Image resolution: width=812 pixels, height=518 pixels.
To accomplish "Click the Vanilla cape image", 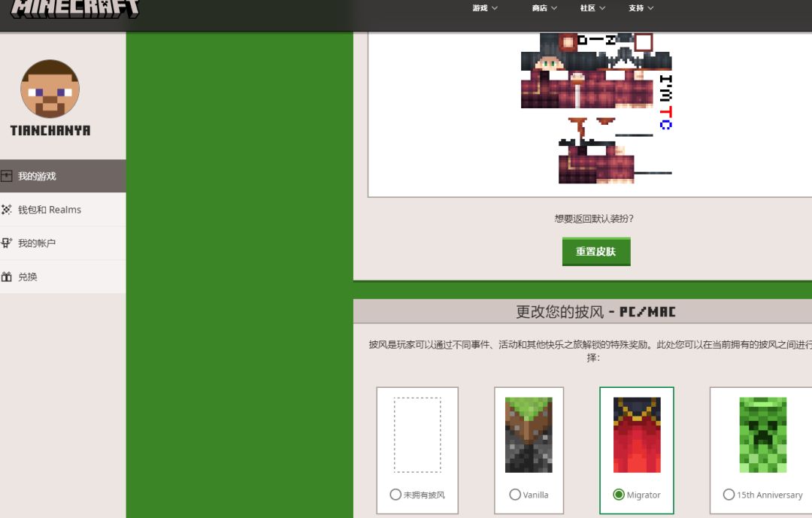I will coord(529,435).
